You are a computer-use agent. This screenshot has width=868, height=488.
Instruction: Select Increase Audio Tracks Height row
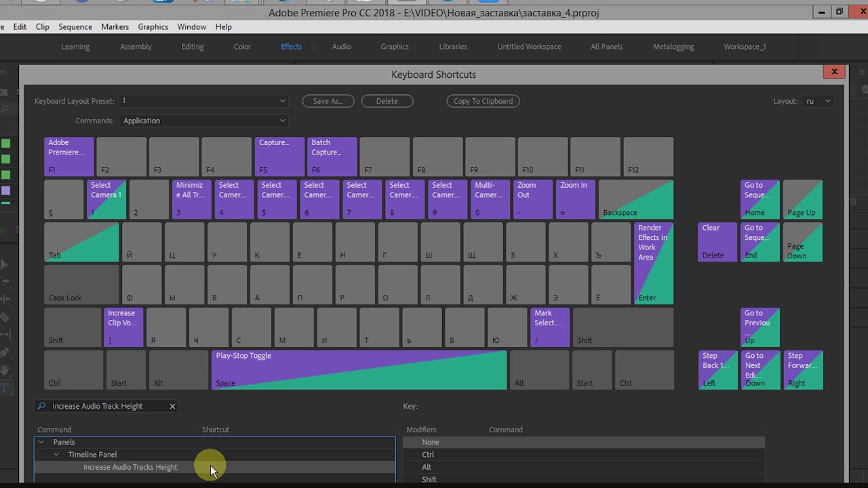(215, 467)
